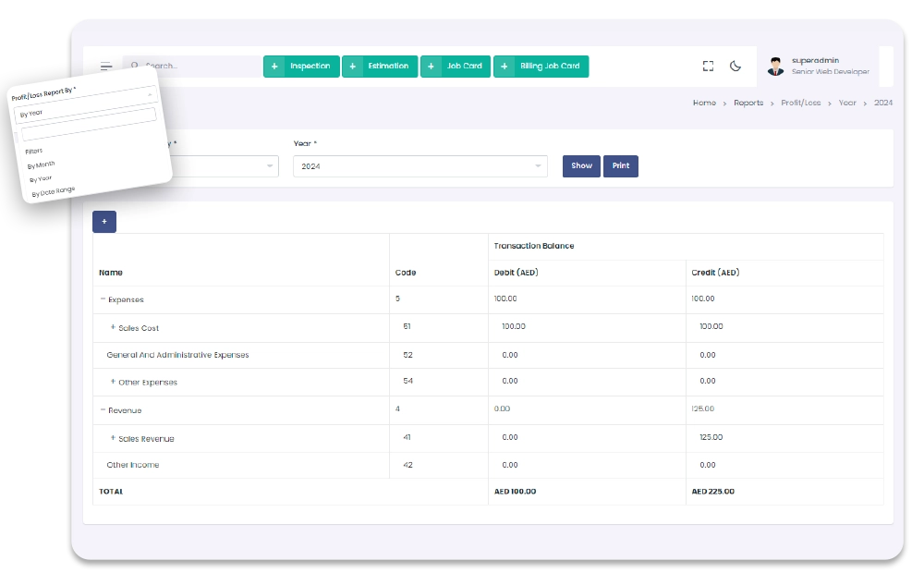Select By Date Range option
Image resolution: width=924 pixels, height=585 pixels.
pos(54,191)
